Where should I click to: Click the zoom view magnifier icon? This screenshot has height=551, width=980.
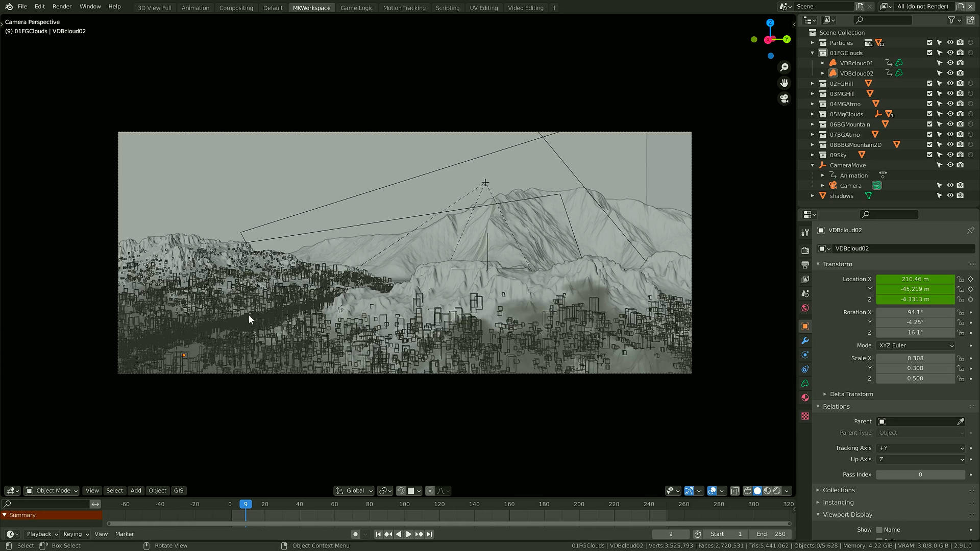(785, 67)
